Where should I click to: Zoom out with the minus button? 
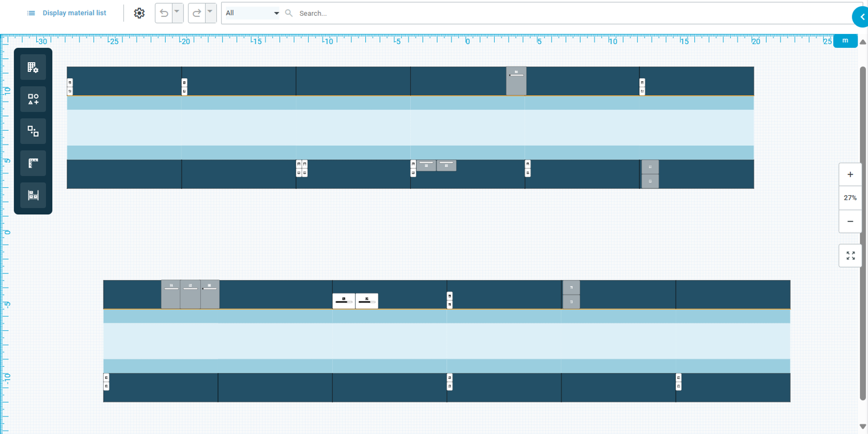coord(850,222)
